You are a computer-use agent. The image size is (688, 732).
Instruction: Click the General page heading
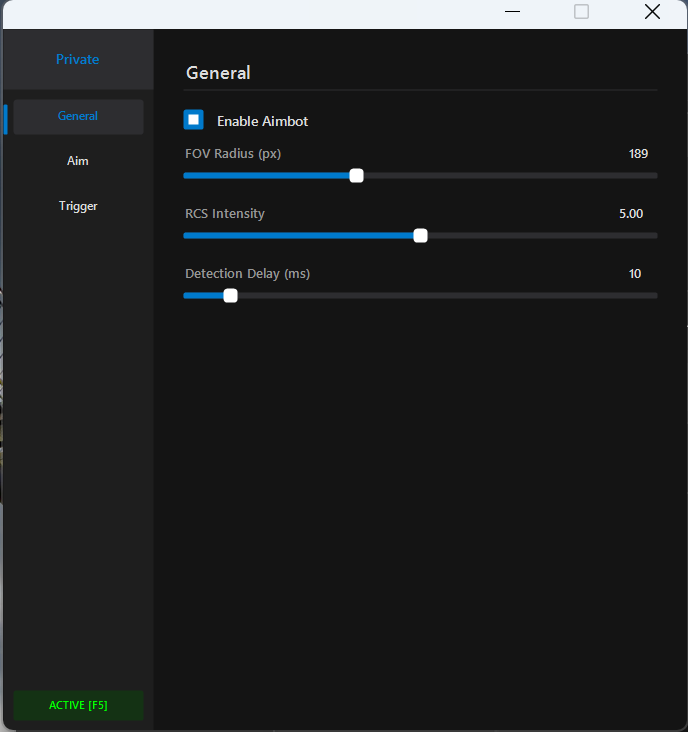pyautogui.click(x=218, y=73)
